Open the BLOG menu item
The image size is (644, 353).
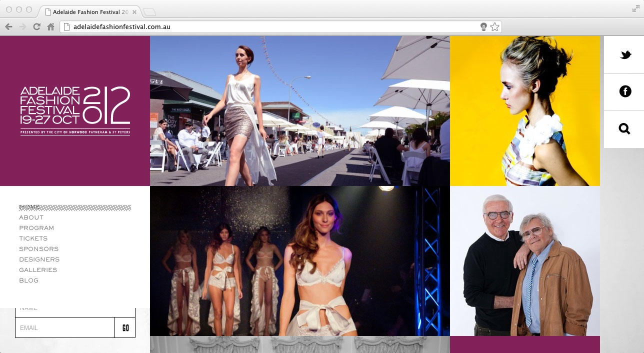pyautogui.click(x=28, y=280)
